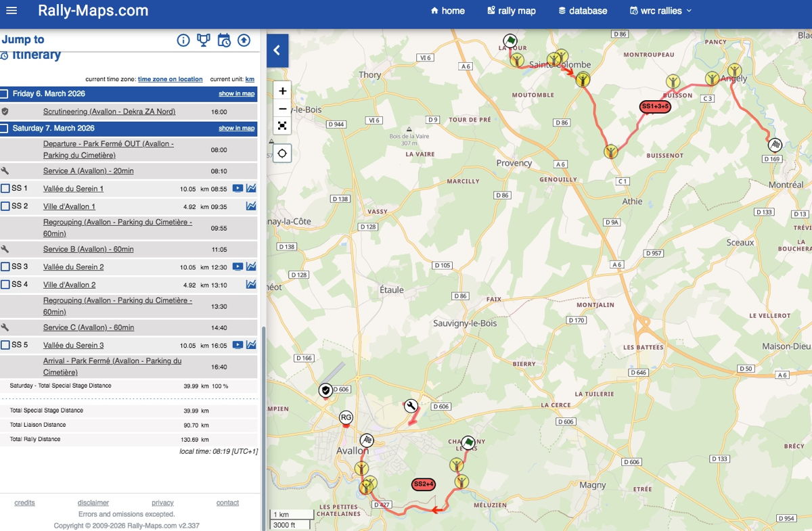Click the info icon beside Jump to

point(183,41)
